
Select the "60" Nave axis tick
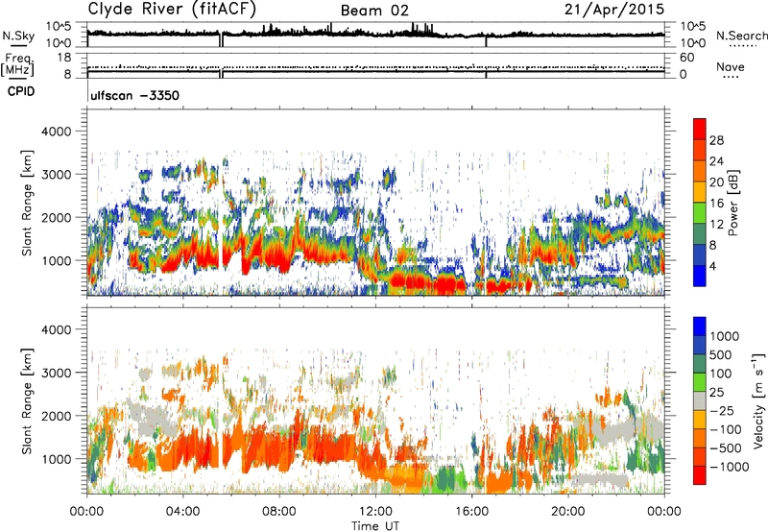point(687,58)
